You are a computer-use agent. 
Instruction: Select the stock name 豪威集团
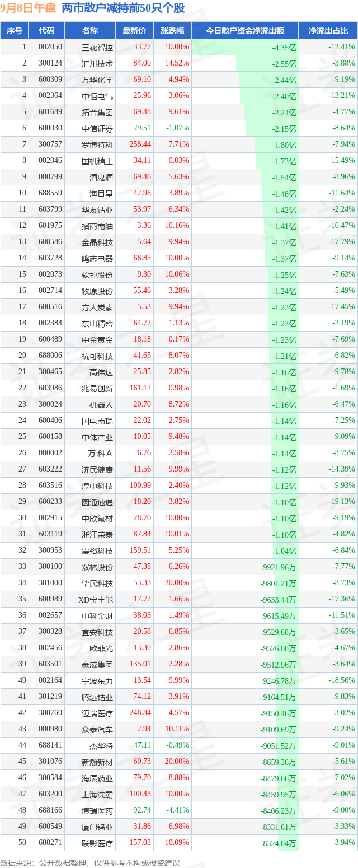[97, 664]
